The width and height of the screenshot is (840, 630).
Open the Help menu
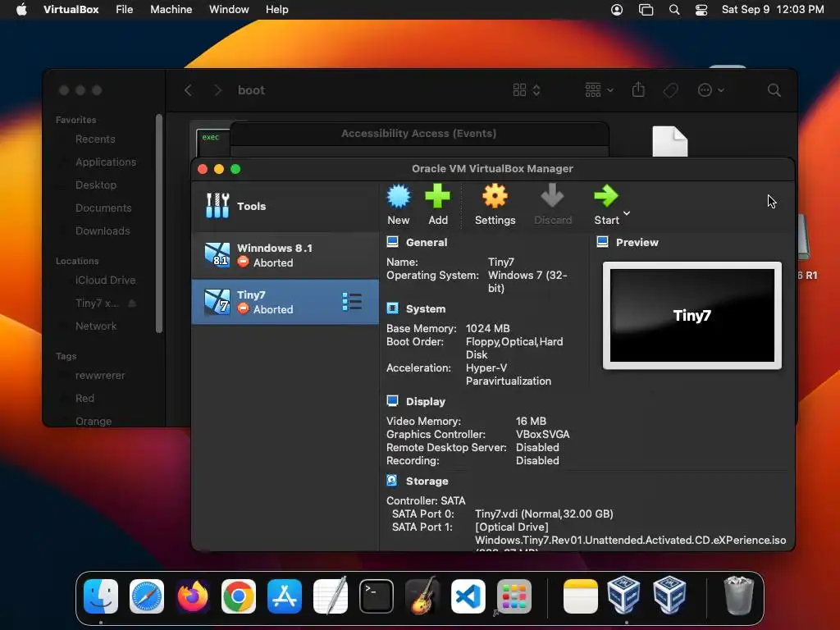click(277, 10)
